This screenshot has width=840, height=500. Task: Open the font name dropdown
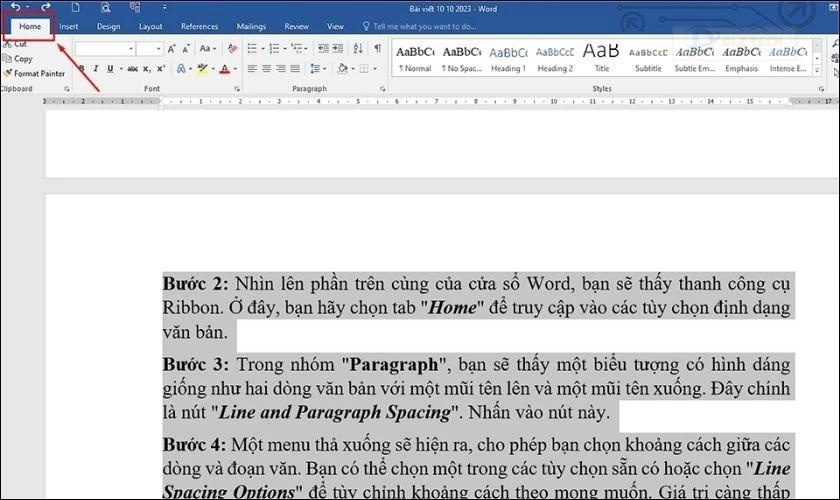click(x=131, y=49)
